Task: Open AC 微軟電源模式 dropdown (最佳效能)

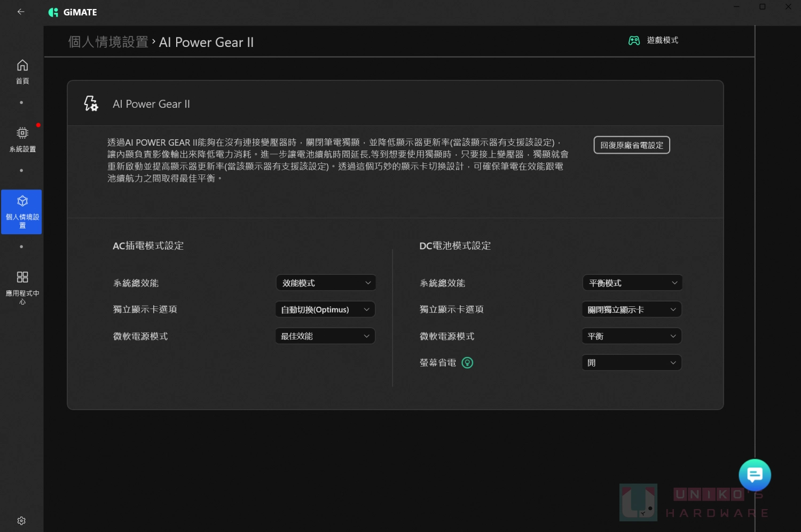Action: [x=325, y=336]
